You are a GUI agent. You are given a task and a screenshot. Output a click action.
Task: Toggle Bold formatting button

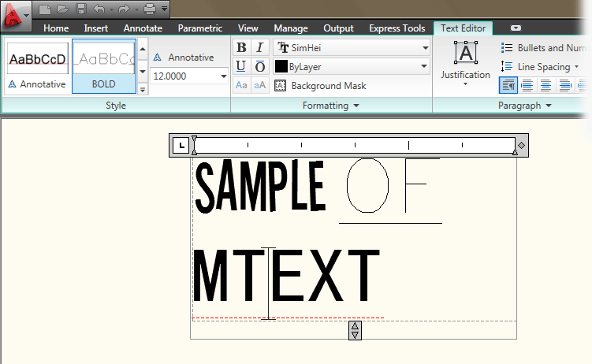[x=241, y=47]
